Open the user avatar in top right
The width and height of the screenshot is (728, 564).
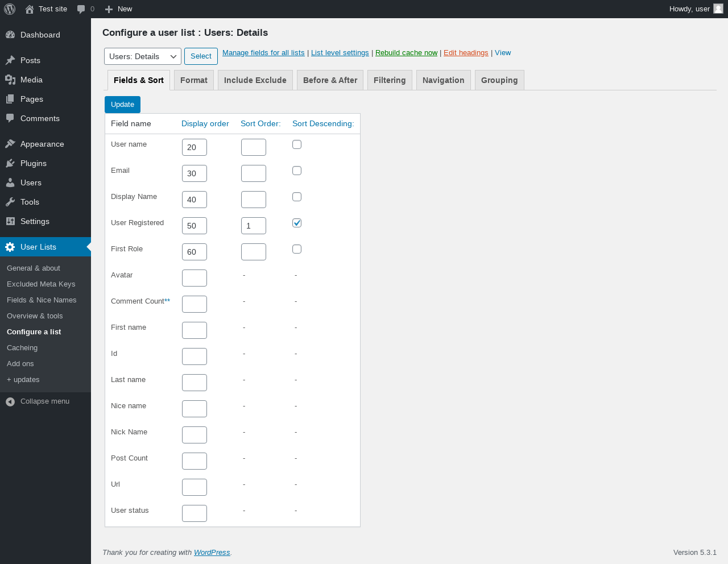click(718, 9)
